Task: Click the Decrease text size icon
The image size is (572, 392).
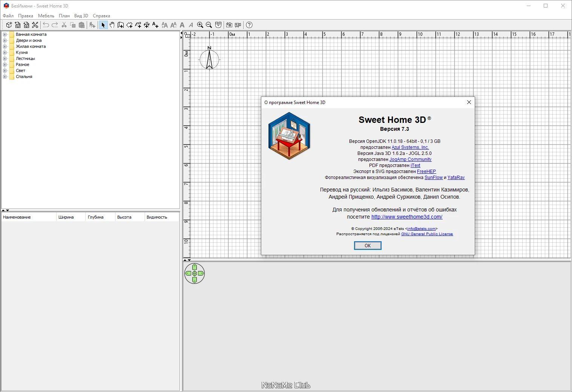Action: (x=173, y=25)
